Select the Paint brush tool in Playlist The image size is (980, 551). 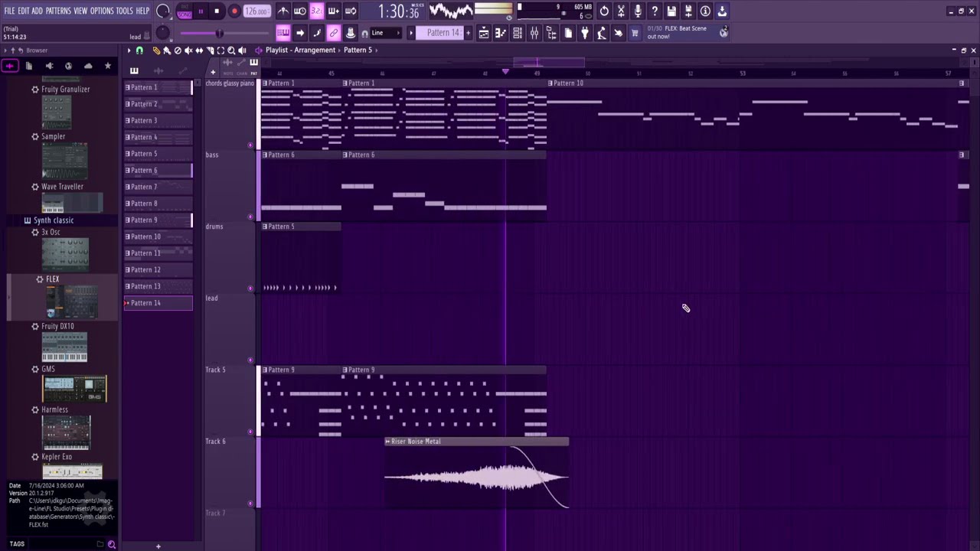[167, 51]
